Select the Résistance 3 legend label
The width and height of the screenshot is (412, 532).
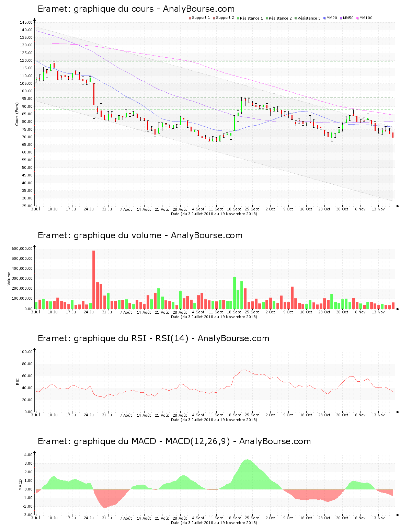point(309,18)
